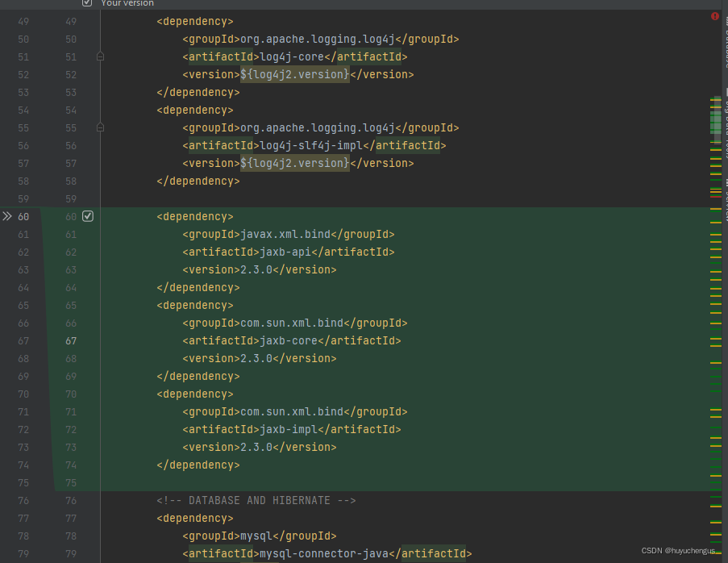This screenshot has width=728, height=563.
Task: Click the opening dependency tag on line 77
Action: (x=195, y=518)
